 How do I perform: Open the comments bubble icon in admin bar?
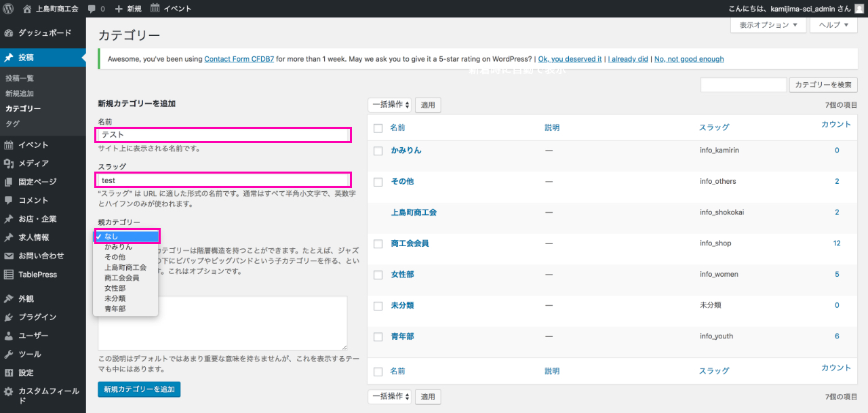92,9
